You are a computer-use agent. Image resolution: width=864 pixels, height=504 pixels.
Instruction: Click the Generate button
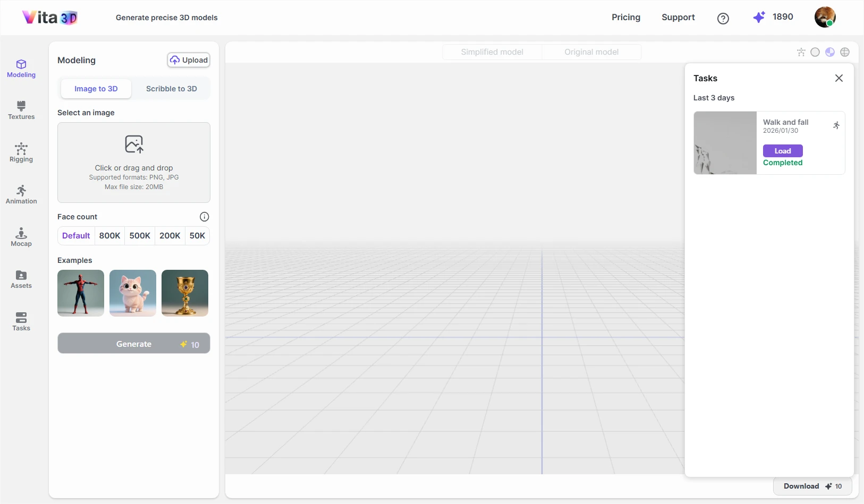pyautogui.click(x=134, y=343)
